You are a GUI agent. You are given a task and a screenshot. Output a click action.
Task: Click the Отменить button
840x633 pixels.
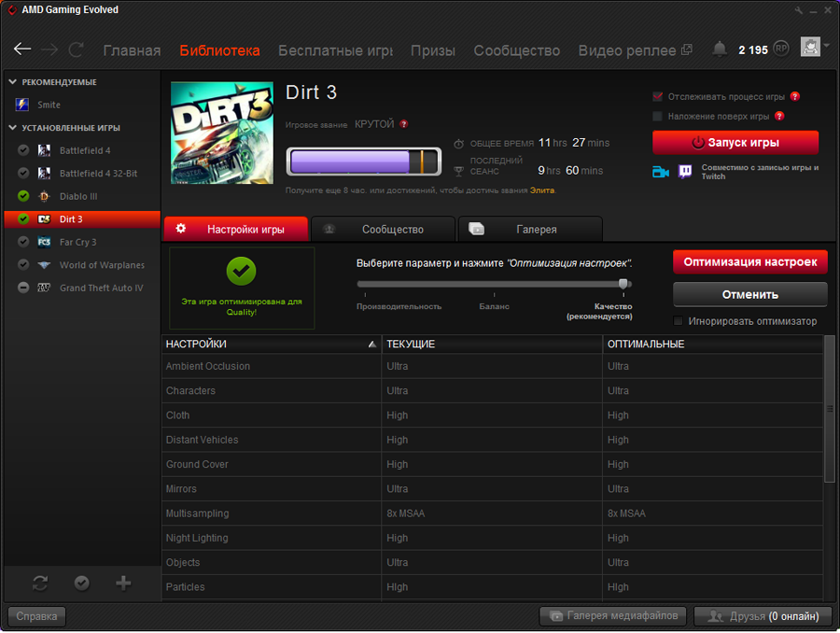pos(750,294)
